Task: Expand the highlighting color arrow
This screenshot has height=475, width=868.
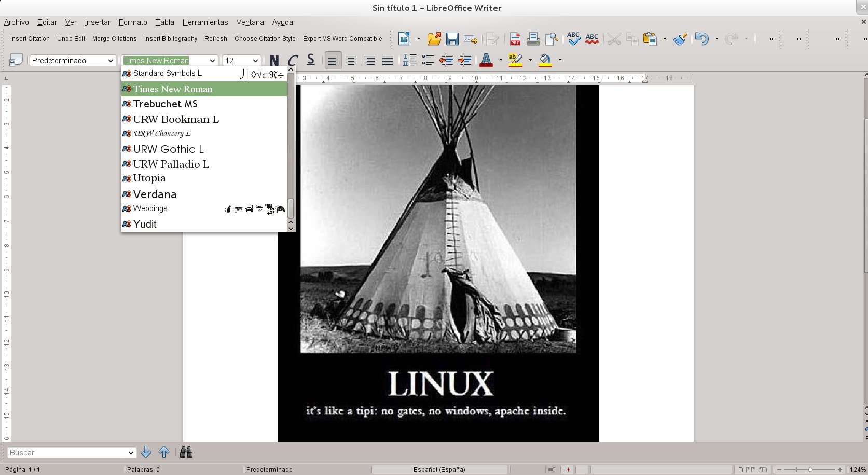Action: click(x=530, y=60)
